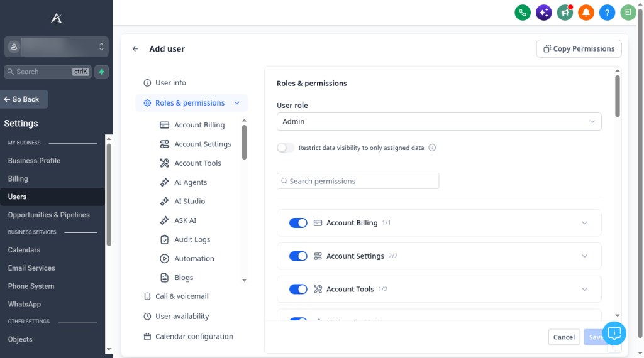Open Phone System settings
Screen dimensions: 644x358
(x=31, y=286)
